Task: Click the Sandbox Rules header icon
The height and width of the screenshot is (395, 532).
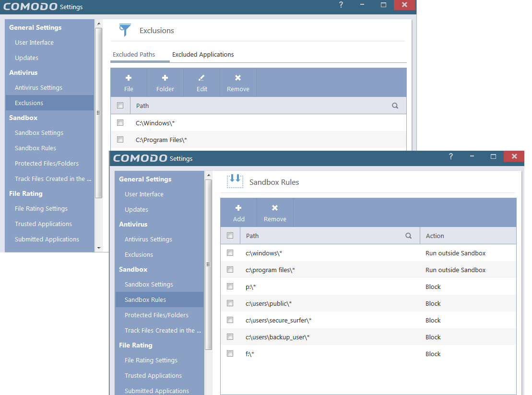Action: point(235,181)
